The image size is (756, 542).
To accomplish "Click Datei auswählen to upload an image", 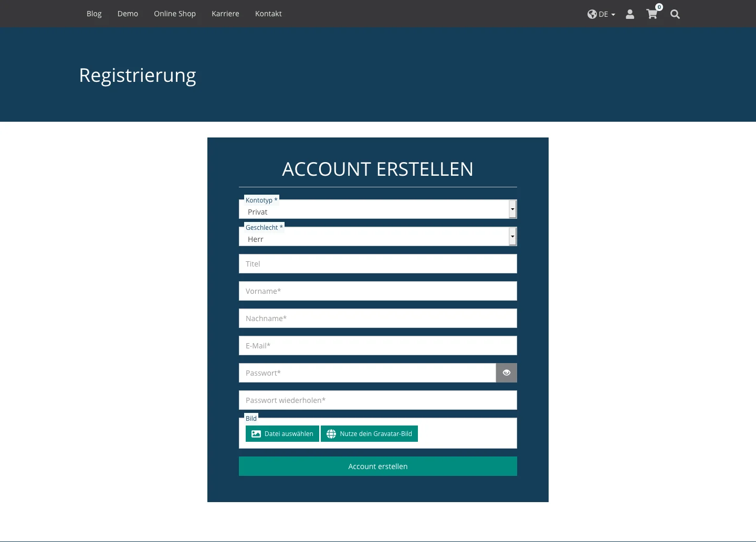I will [x=282, y=433].
